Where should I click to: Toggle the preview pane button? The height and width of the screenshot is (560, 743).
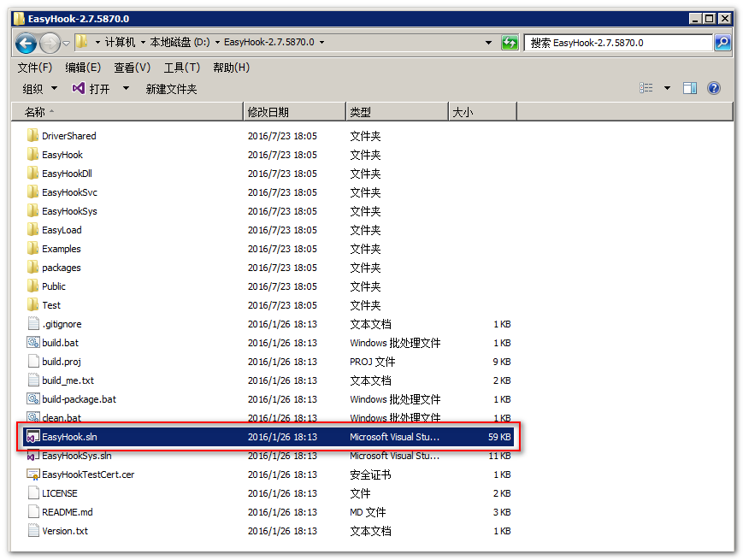[690, 88]
